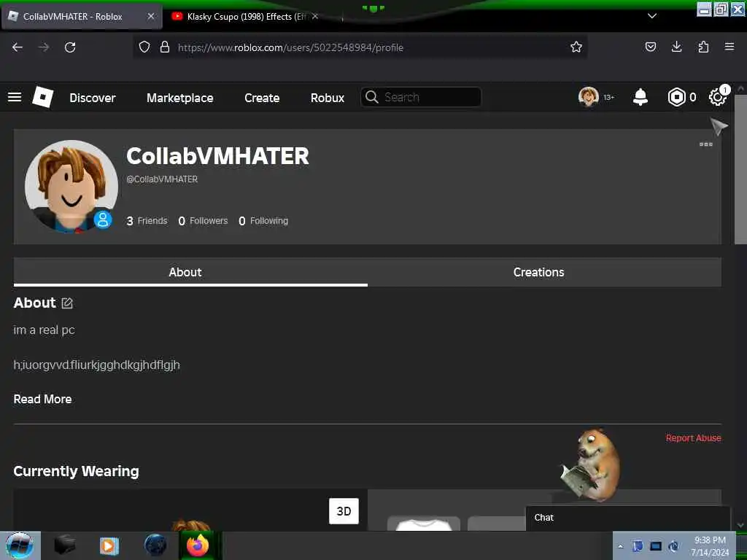The height and width of the screenshot is (560, 747).
Task: Open the Discover menu item
Action: [93, 98]
